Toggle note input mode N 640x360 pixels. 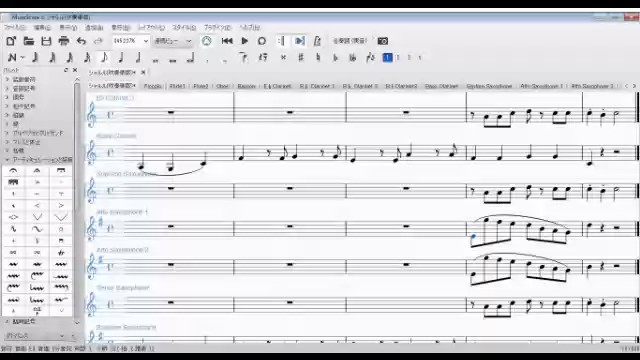pos(12,58)
